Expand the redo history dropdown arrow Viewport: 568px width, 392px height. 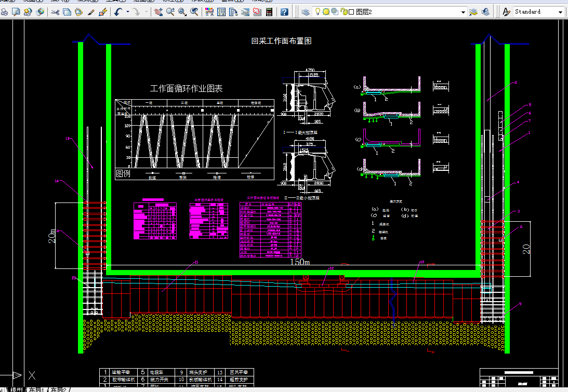click(147, 12)
